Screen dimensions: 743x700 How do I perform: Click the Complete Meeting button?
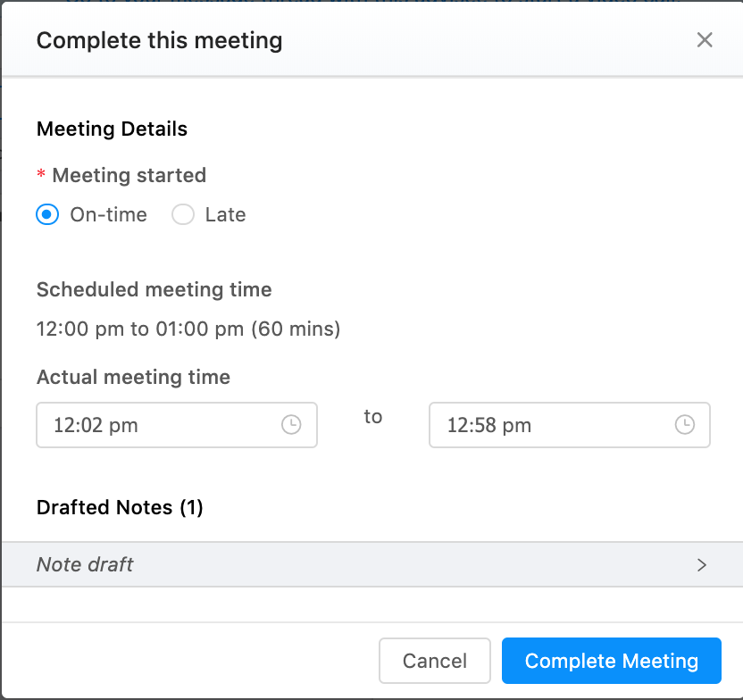coord(611,661)
